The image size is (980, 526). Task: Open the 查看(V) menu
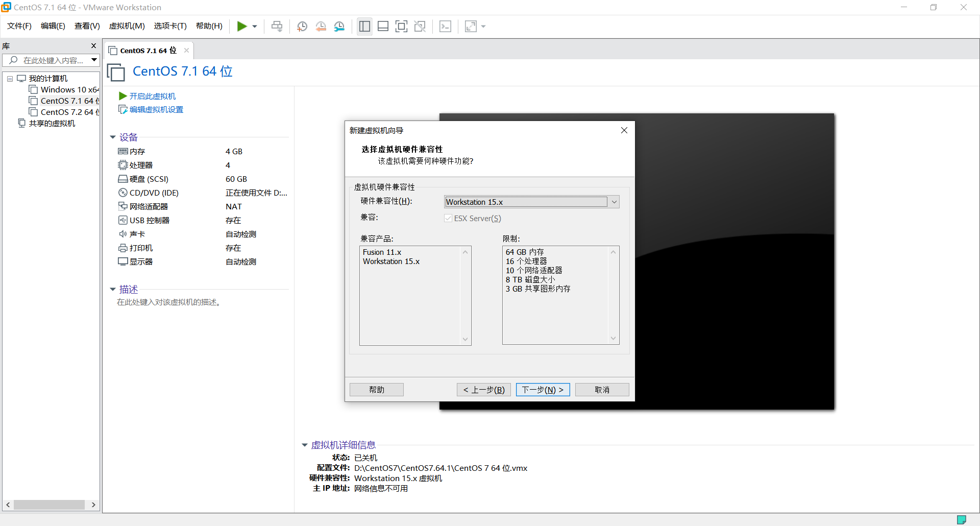(x=87, y=26)
